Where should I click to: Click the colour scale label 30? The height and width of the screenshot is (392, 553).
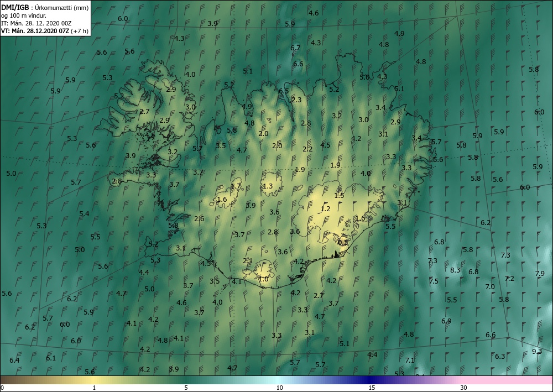tap(463, 388)
